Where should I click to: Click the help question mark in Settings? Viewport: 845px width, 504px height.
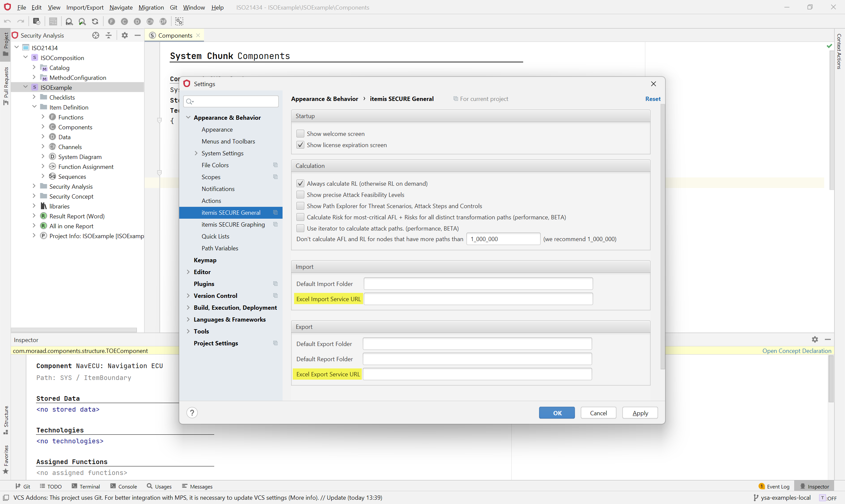click(x=192, y=413)
